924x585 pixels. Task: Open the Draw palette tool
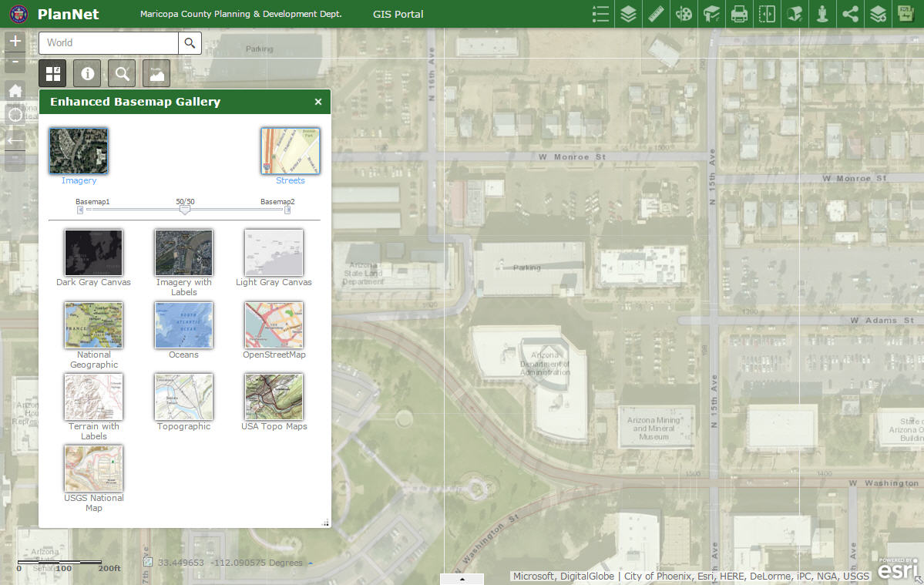(x=684, y=14)
